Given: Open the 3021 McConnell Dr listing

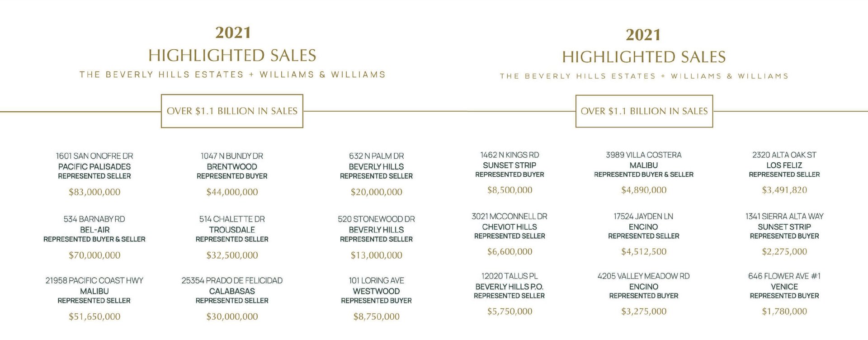Looking at the screenshot, I should [x=509, y=217].
